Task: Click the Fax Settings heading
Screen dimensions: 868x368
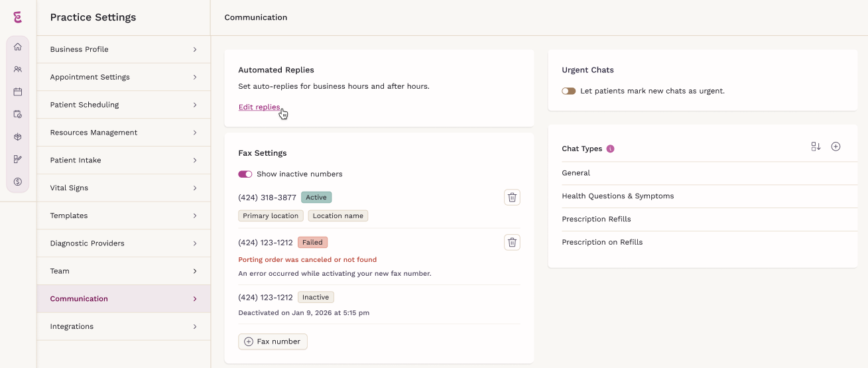Action: pos(263,153)
